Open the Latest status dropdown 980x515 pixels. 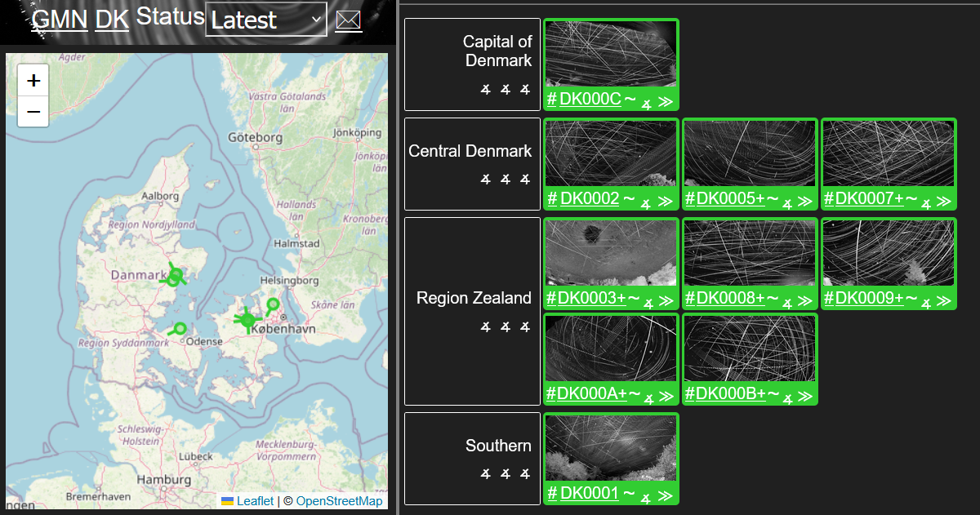265,19
